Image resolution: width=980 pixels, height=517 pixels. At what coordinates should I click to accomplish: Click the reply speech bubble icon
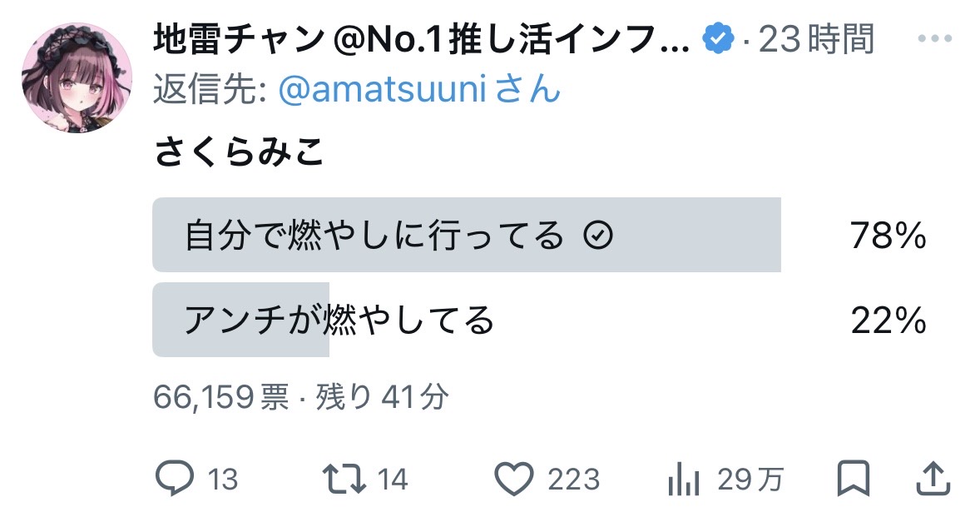point(175,479)
